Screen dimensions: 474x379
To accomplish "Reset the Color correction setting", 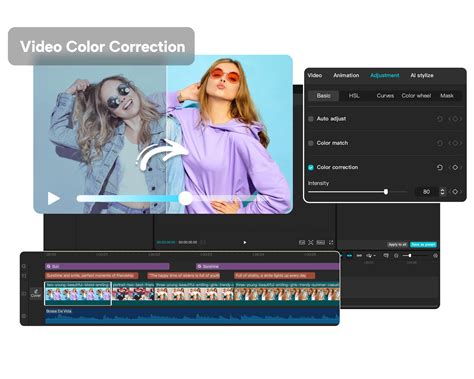I will click(440, 167).
